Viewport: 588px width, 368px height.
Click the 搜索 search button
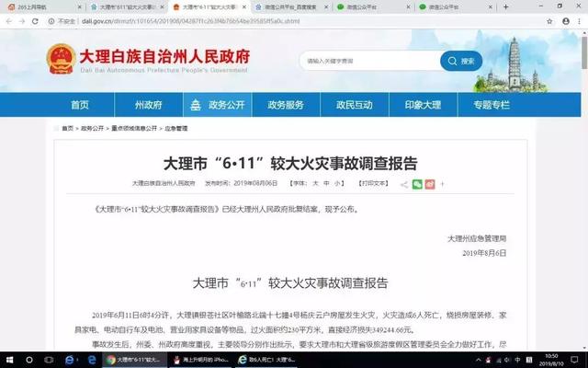(x=461, y=62)
